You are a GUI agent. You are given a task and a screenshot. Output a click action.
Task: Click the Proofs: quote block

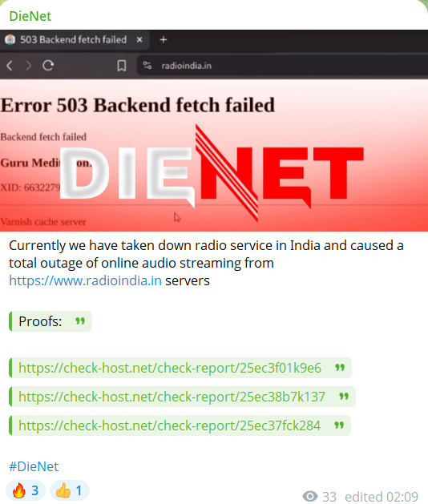coord(50,321)
